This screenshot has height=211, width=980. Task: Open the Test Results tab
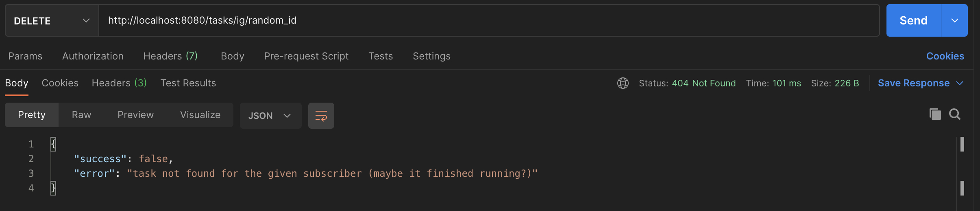188,83
